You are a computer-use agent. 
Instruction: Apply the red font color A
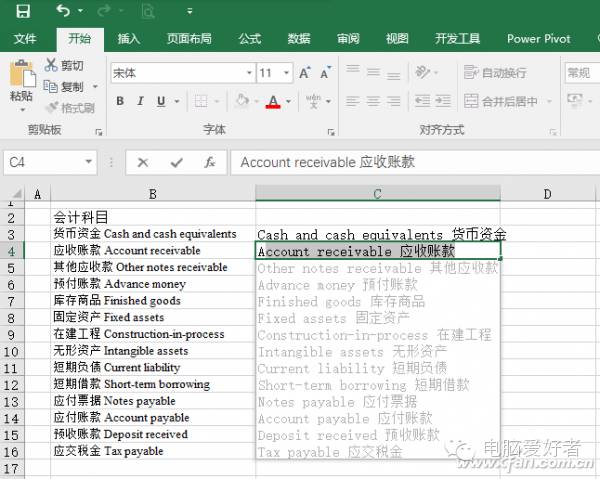point(273,101)
